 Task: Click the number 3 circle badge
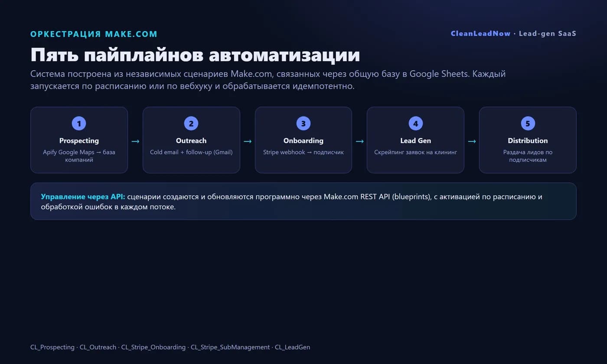[x=303, y=123]
